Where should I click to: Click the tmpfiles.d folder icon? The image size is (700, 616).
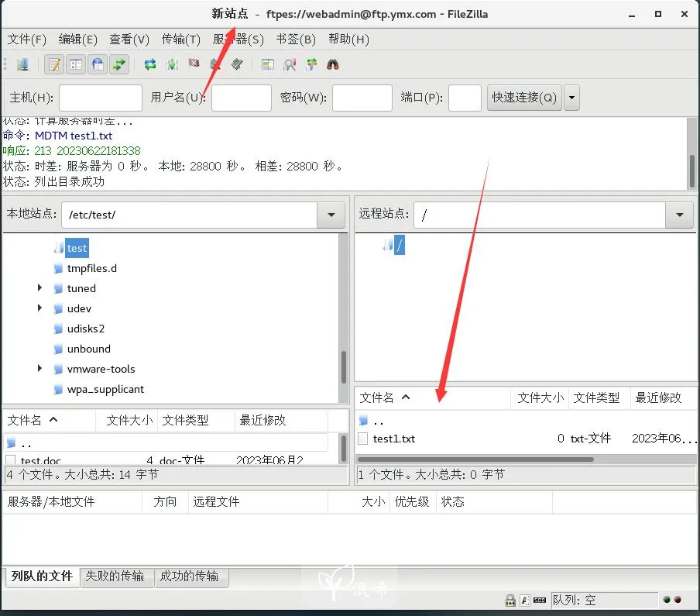coord(58,268)
